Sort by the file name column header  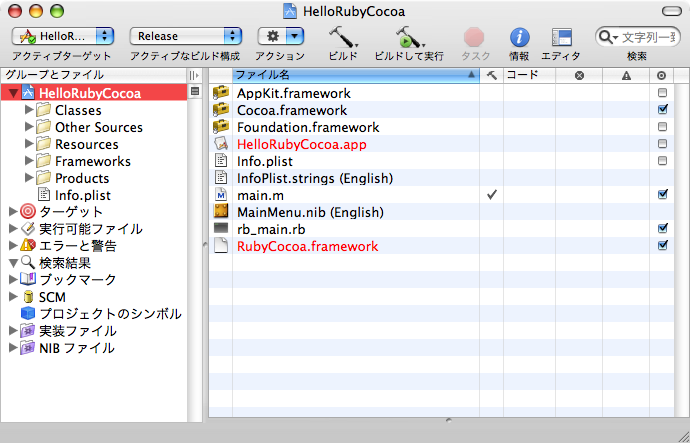pos(356,75)
